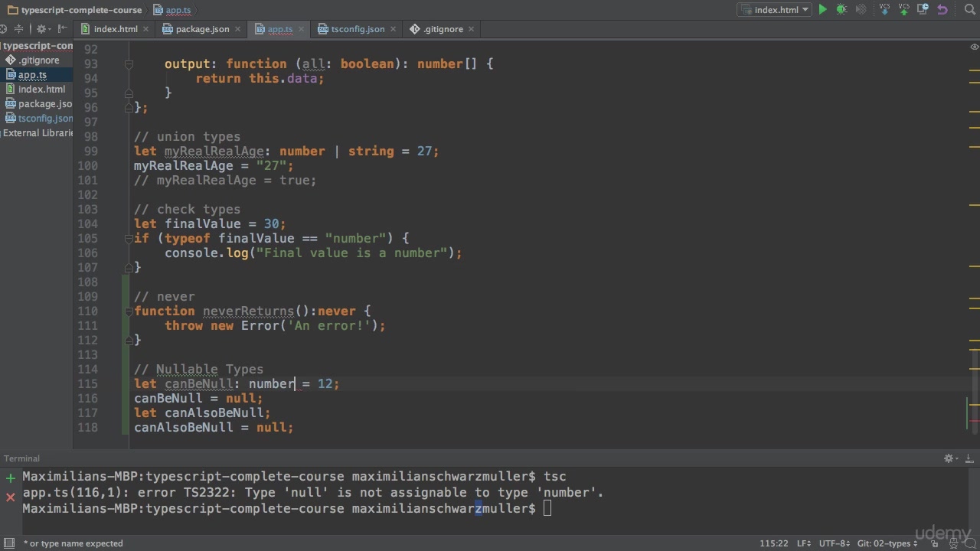
Task: Click line number 116 in gutter
Action: tap(87, 399)
